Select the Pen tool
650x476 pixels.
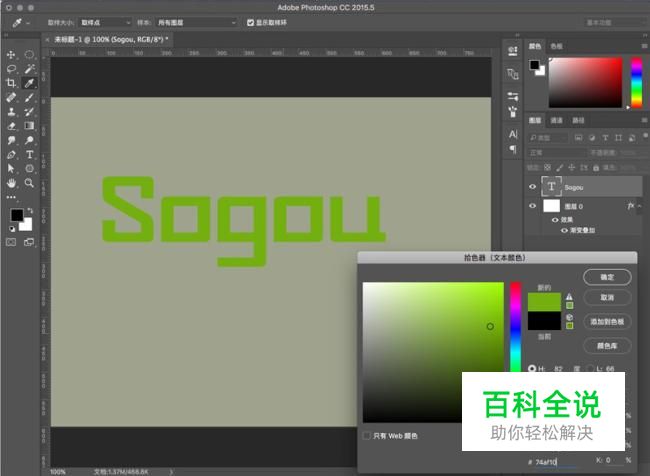click(x=11, y=155)
